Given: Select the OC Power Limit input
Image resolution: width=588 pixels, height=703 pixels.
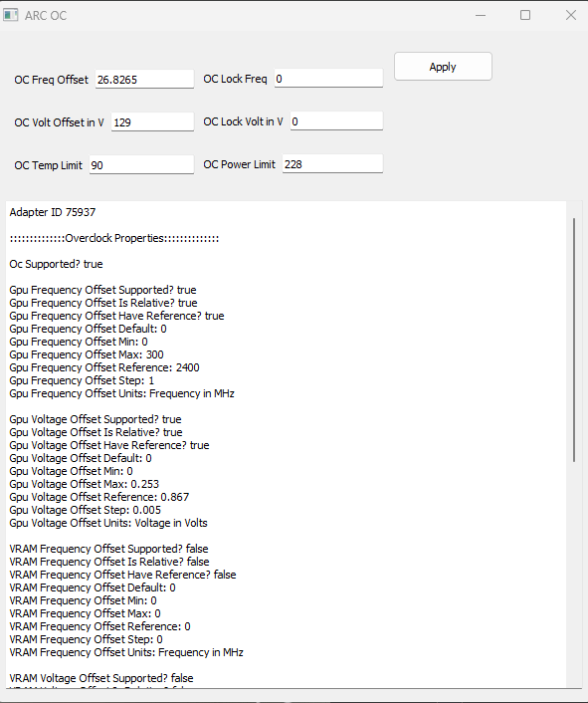Looking at the screenshot, I should (332, 164).
